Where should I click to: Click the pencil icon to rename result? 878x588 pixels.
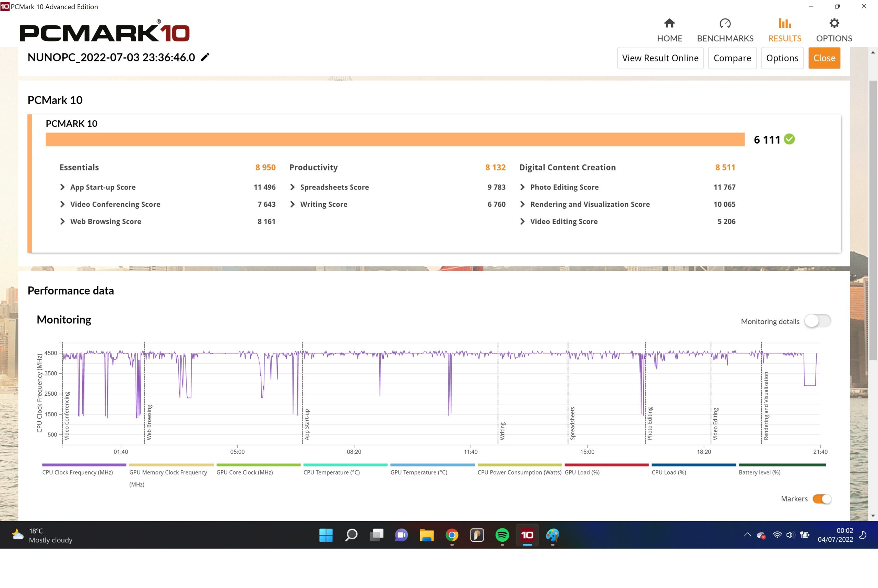pos(205,57)
